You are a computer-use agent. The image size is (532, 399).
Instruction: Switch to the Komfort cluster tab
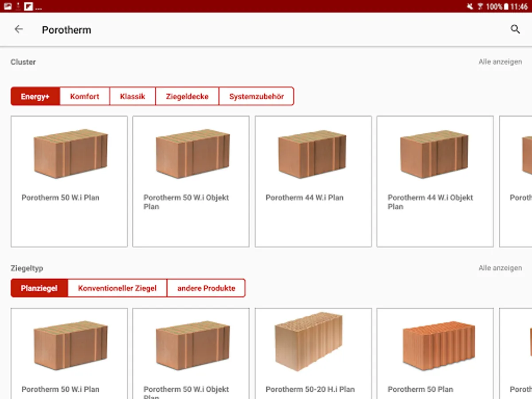[85, 96]
